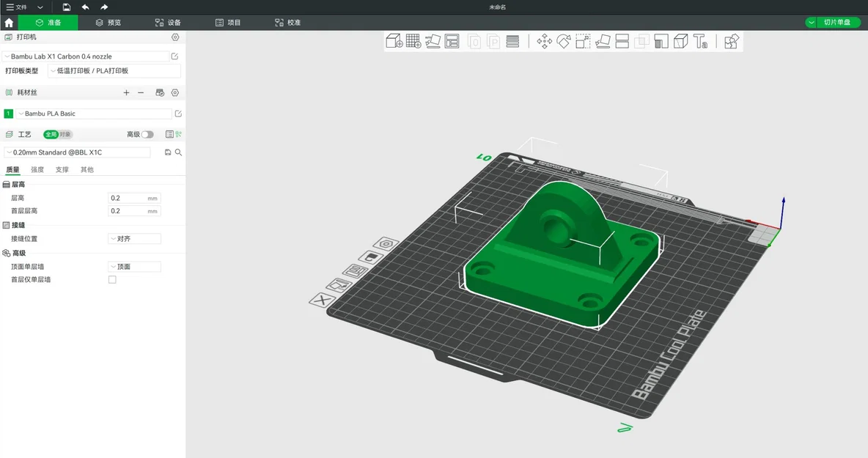
Task: Click the 首层层高 value input field
Action: pyautogui.click(x=134, y=211)
